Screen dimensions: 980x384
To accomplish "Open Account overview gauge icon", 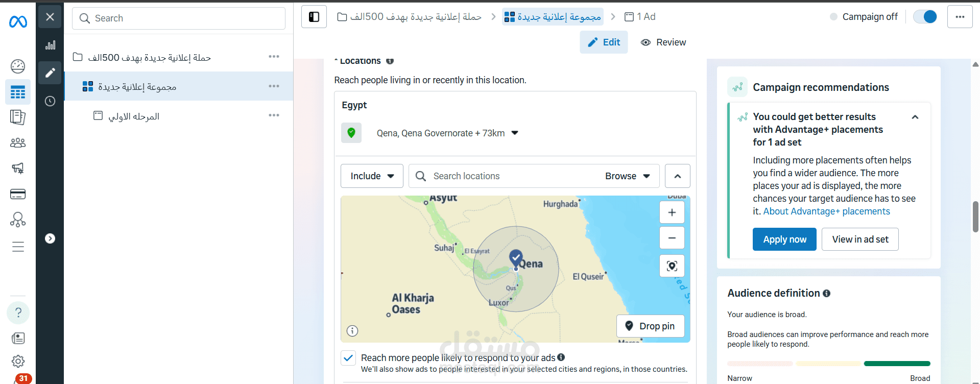I will pyautogui.click(x=18, y=66).
